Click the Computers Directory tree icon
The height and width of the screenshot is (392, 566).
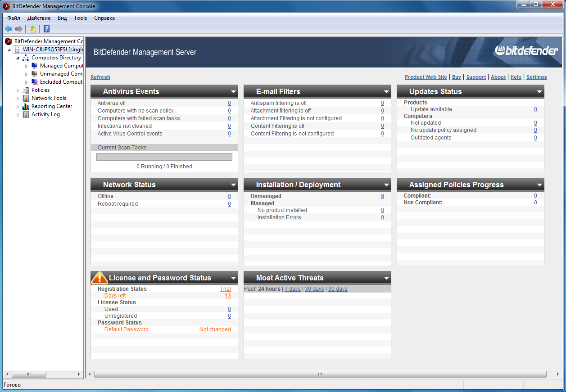point(26,58)
